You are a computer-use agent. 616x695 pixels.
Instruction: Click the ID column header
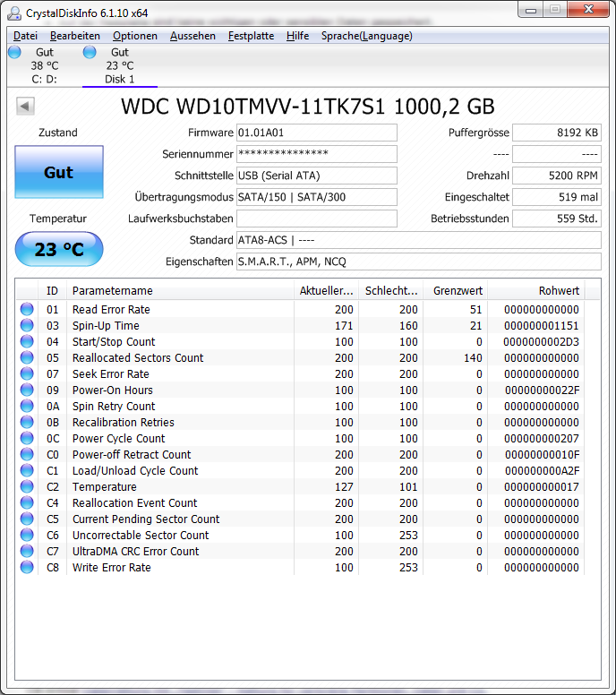[52, 291]
